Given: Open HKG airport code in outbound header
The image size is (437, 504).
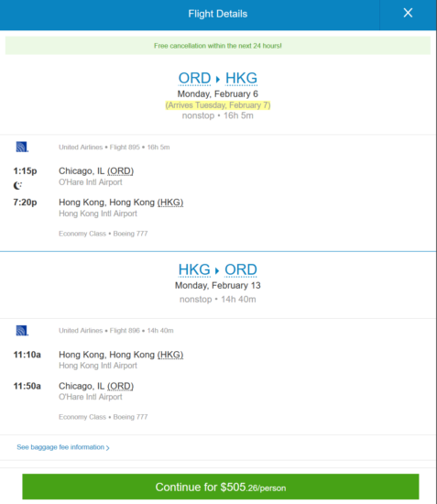Looking at the screenshot, I should pyautogui.click(x=241, y=78).
